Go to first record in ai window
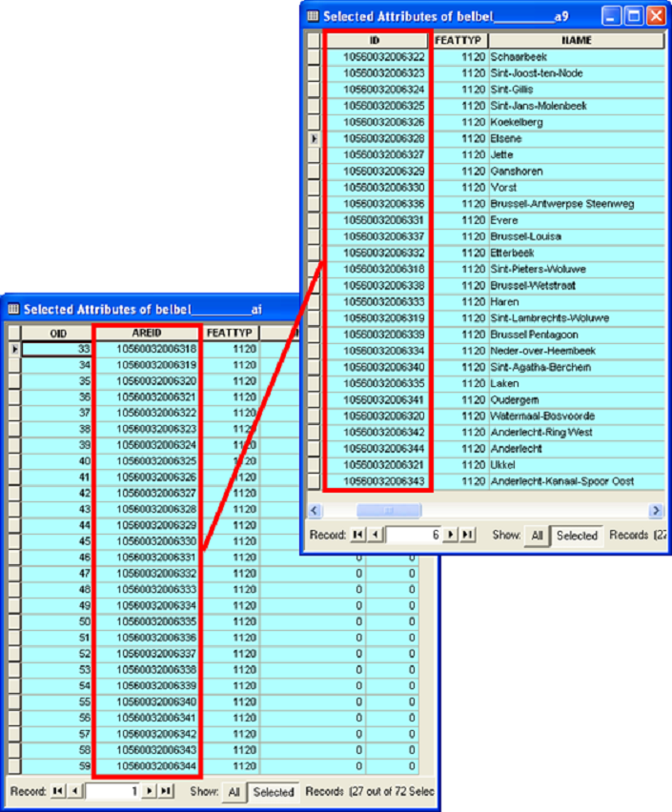This screenshot has height=812, width=672. (x=58, y=791)
